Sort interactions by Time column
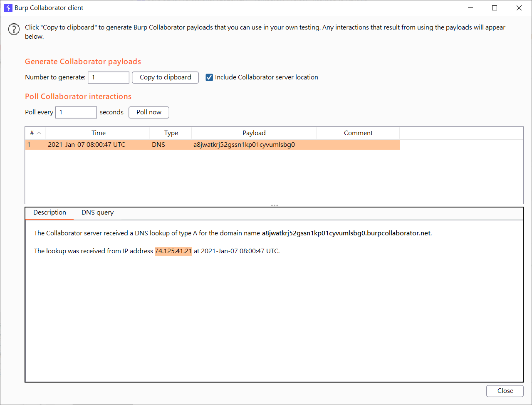This screenshot has width=532, height=405. (x=98, y=133)
